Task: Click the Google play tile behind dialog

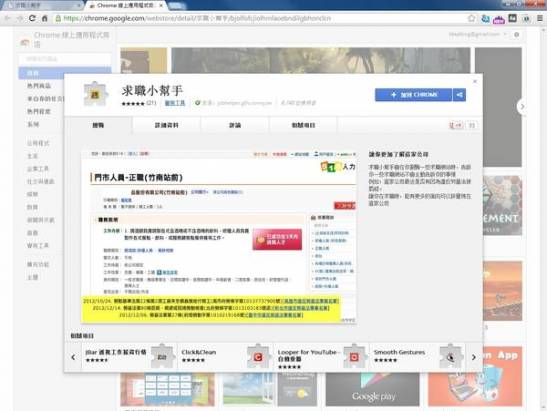Action: point(372,389)
